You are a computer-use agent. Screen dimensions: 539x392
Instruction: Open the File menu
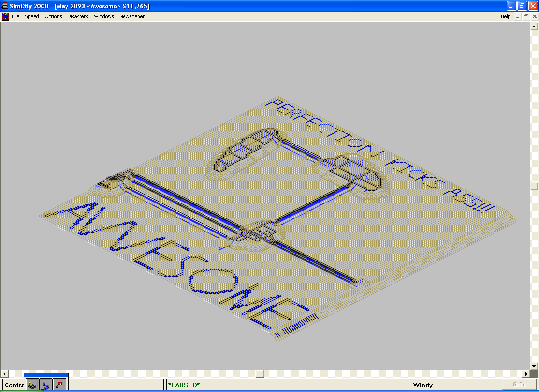point(15,16)
